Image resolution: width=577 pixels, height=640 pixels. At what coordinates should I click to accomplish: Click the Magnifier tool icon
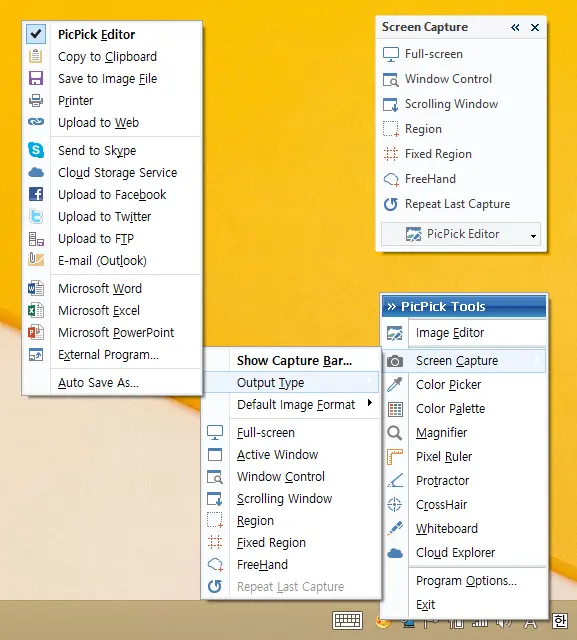tap(395, 433)
